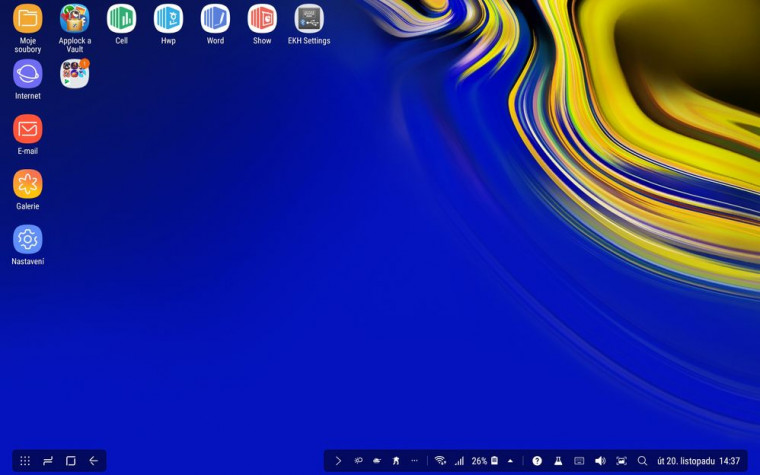760x475 pixels.
Task: Open the apps grid launcher
Action: [x=25, y=461]
